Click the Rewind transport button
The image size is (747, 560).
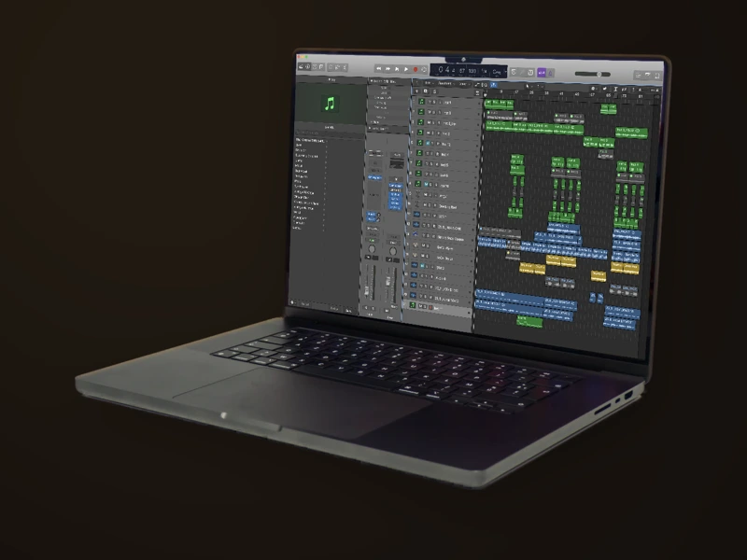click(x=379, y=69)
